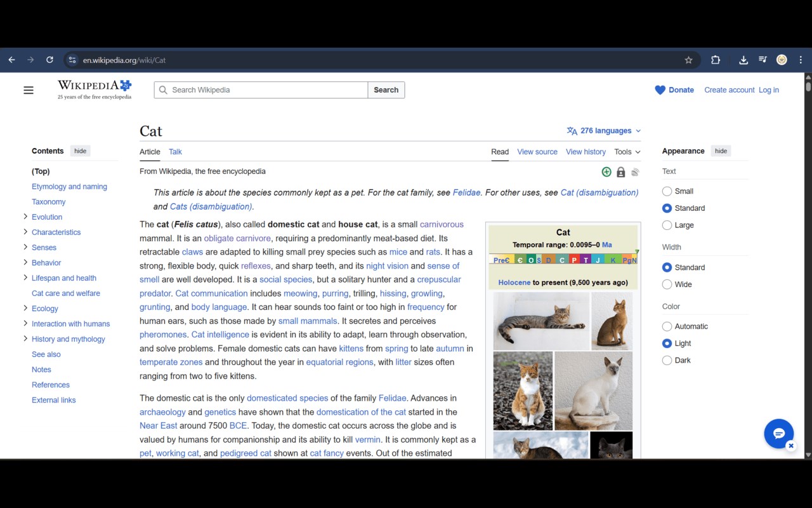The height and width of the screenshot is (508, 812).
Task: Click the scrollbar up arrow
Action: [x=808, y=77]
